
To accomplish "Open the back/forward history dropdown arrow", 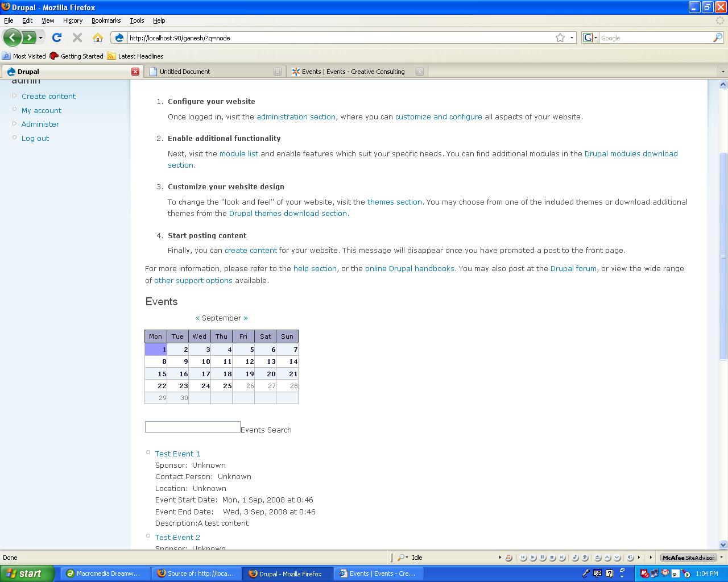I will coord(40,38).
